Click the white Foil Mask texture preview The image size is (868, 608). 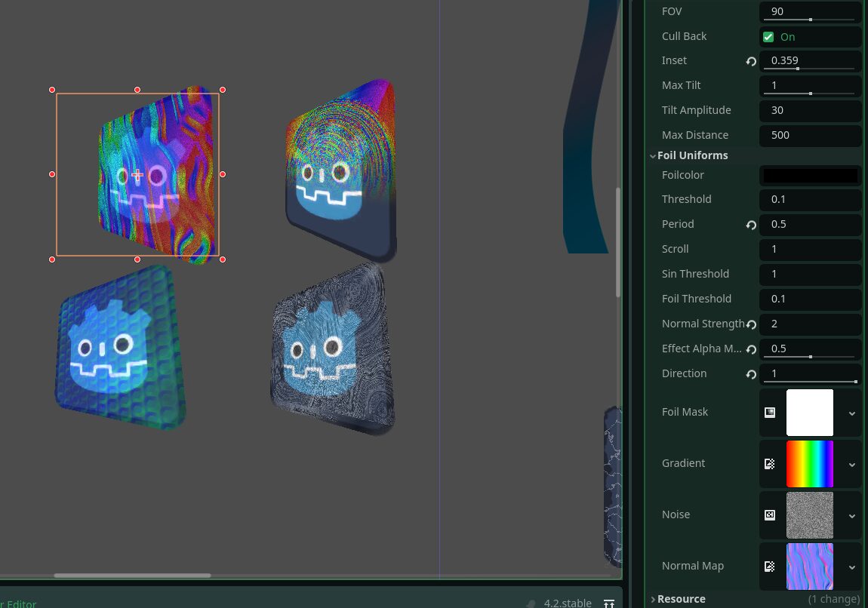809,412
